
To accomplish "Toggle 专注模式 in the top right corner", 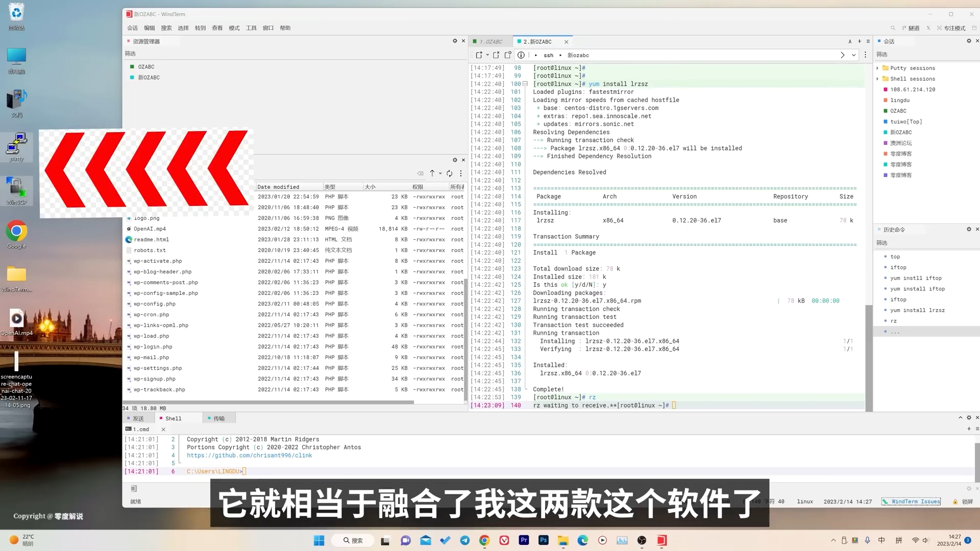I will click(x=952, y=28).
